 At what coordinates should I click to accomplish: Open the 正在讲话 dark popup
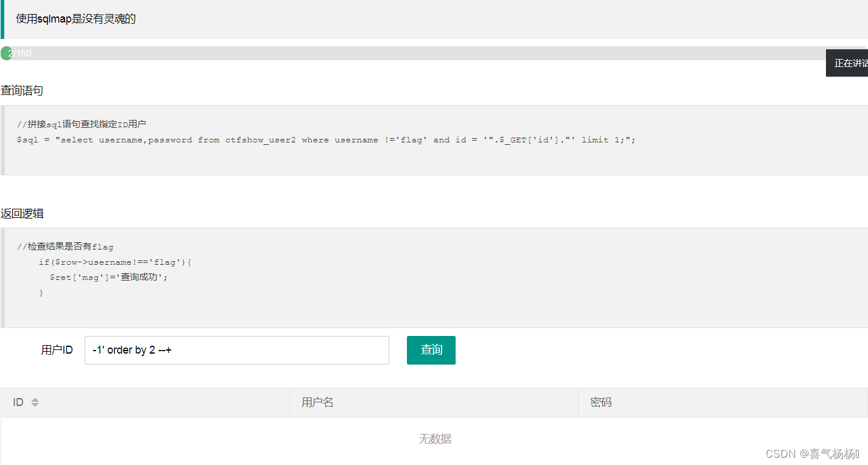click(847, 63)
